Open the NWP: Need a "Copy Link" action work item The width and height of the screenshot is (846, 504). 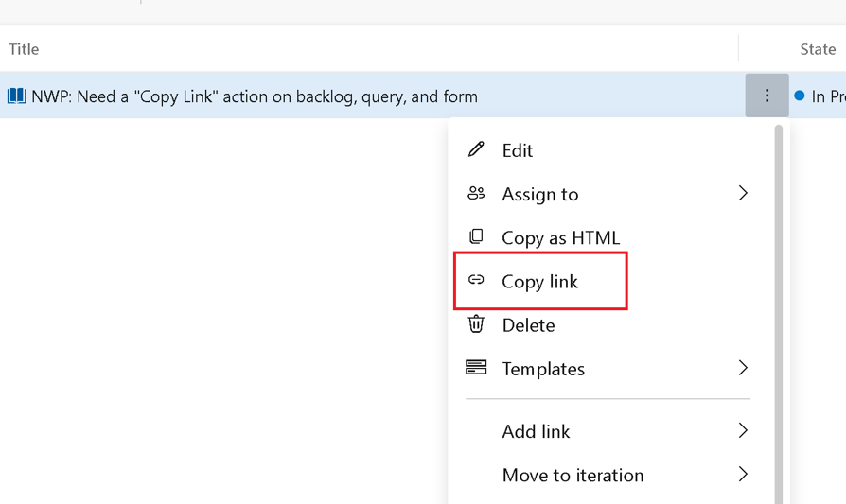point(255,96)
